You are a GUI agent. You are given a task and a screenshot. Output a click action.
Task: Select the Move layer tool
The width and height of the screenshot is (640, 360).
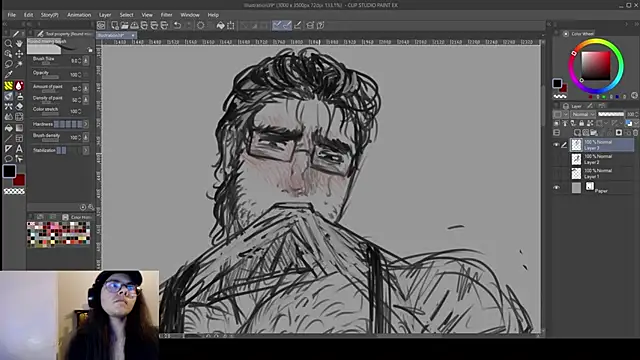[19, 53]
